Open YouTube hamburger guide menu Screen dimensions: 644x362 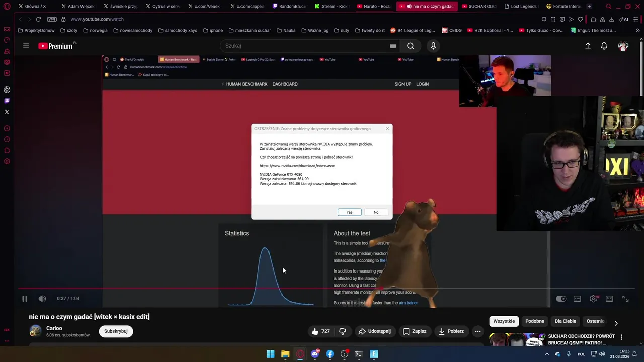26,46
